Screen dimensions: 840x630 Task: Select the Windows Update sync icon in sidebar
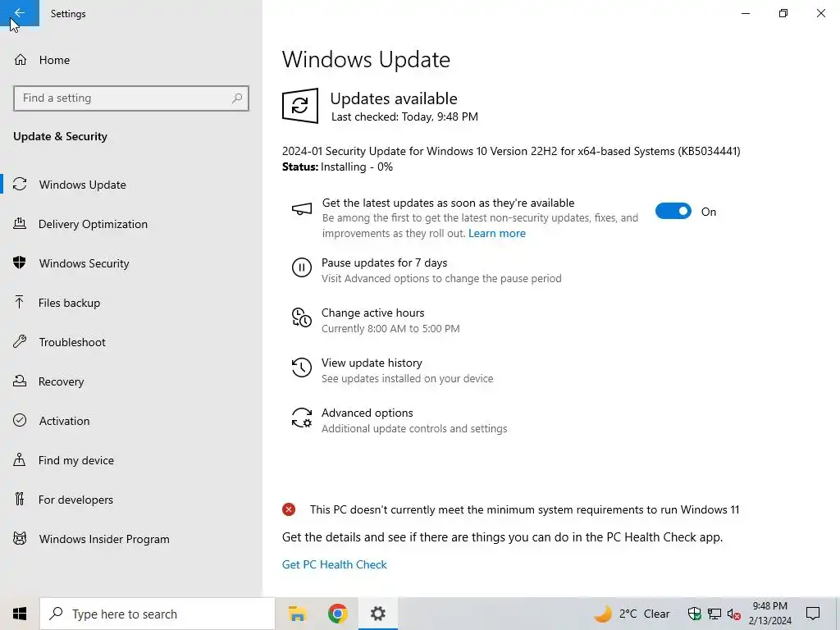pos(20,185)
